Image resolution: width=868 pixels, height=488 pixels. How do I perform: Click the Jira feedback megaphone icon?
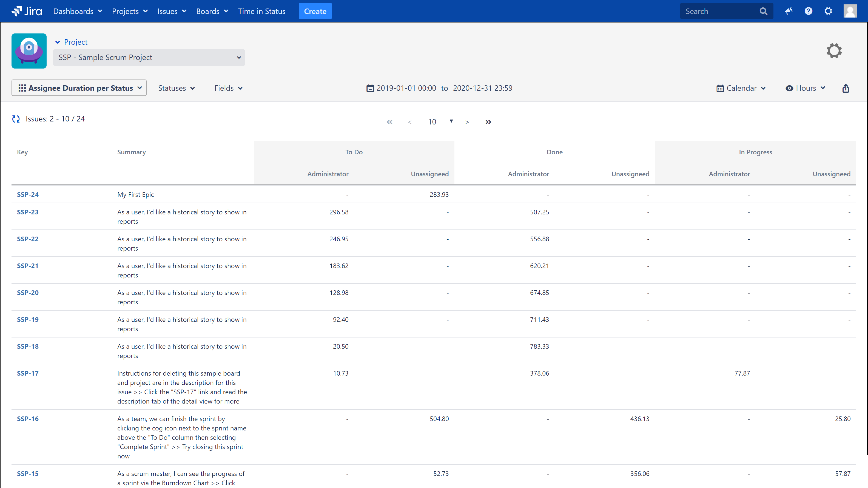pos(789,11)
